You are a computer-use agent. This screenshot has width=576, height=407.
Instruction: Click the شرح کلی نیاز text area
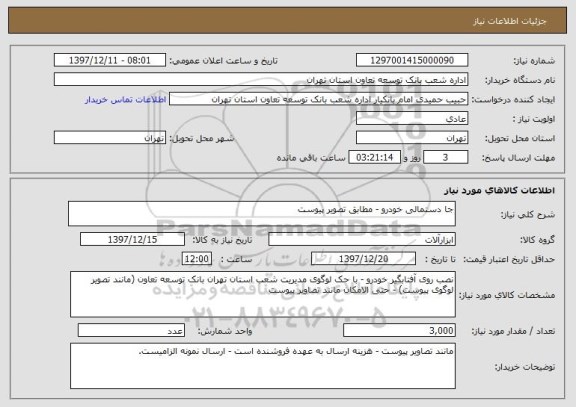[x=262, y=213]
